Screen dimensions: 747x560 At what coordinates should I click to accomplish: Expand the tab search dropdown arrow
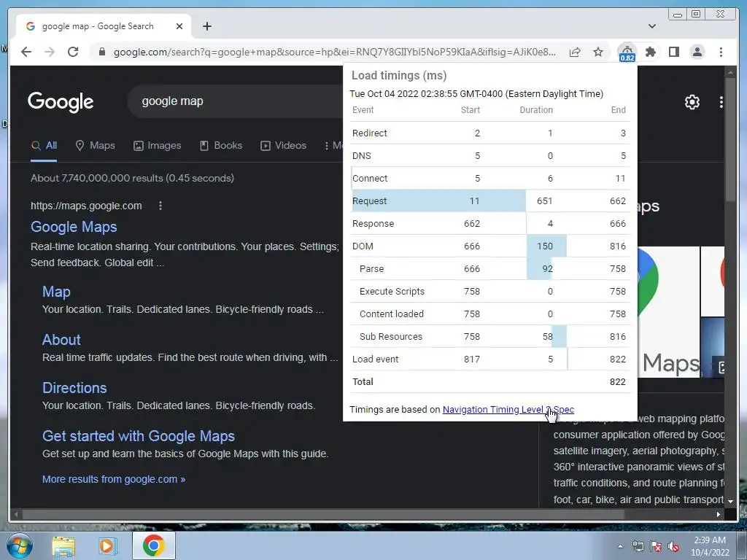651,26
